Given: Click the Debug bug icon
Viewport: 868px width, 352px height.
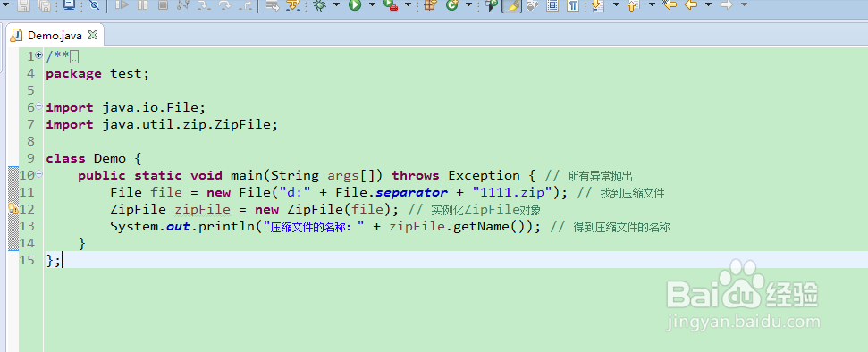Looking at the screenshot, I should (x=319, y=5).
